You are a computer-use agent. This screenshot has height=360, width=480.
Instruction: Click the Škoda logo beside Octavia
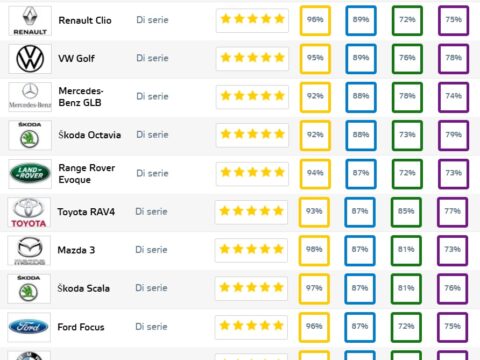pyautogui.click(x=30, y=135)
